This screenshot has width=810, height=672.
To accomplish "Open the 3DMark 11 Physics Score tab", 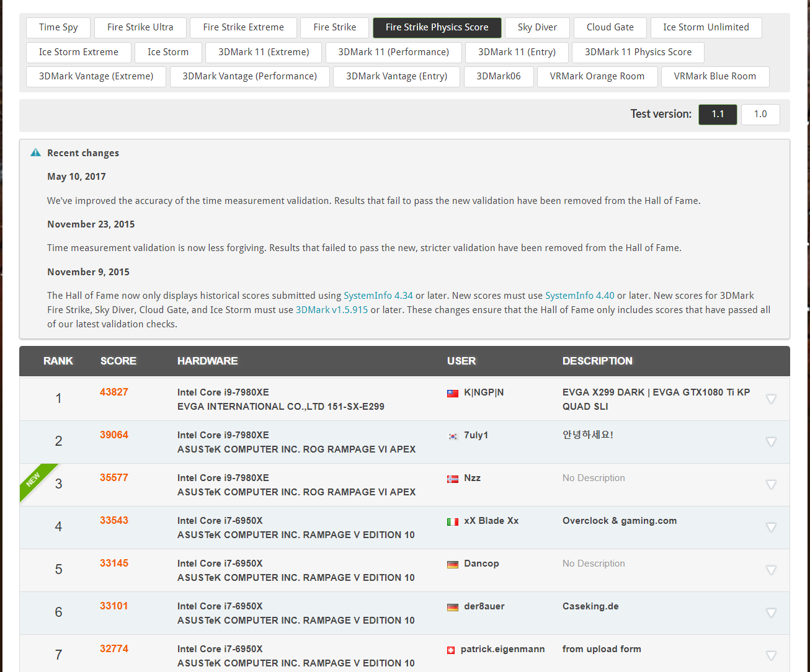I will [x=638, y=52].
